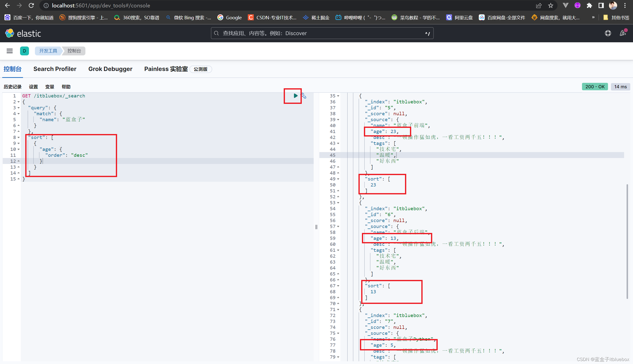The image size is (633, 364).
Task: Open the help lifebuoy icon in header
Action: [608, 33]
